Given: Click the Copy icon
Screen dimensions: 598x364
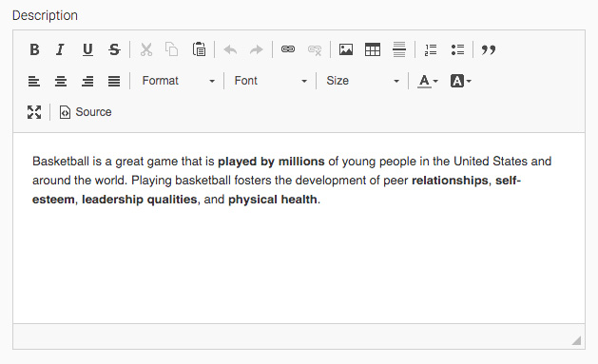Looking at the screenshot, I should tap(172, 49).
